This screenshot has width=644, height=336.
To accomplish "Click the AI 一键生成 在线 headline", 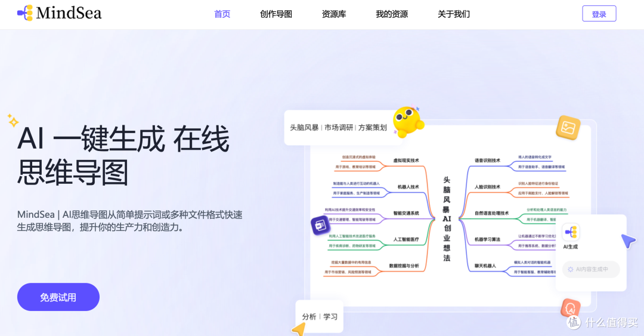I will (x=123, y=139).
